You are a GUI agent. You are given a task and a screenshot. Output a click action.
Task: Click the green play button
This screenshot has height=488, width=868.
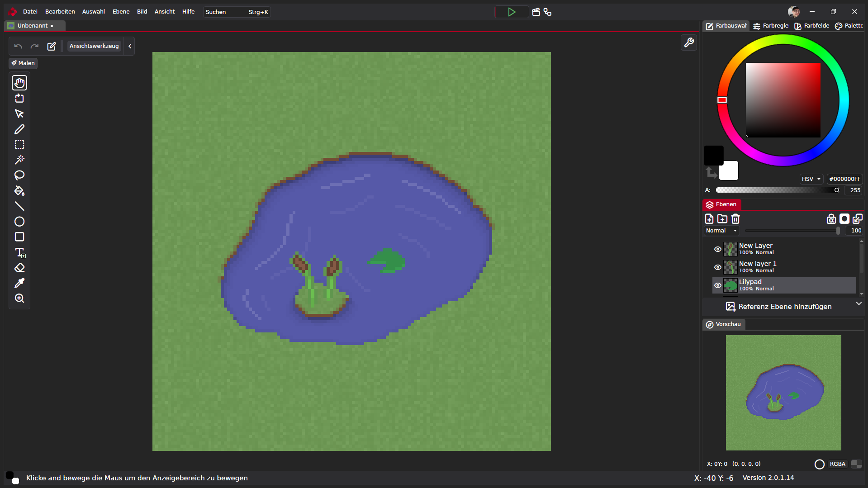tap(512, 12)
